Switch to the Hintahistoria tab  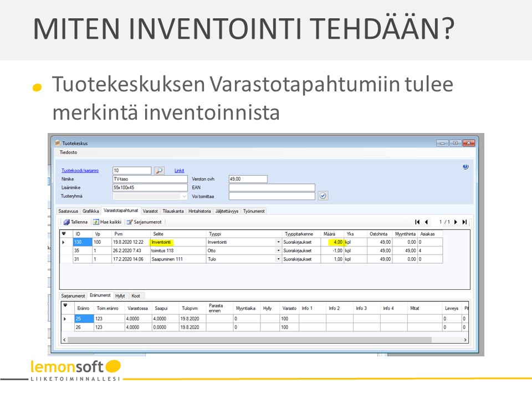(198, 210)
